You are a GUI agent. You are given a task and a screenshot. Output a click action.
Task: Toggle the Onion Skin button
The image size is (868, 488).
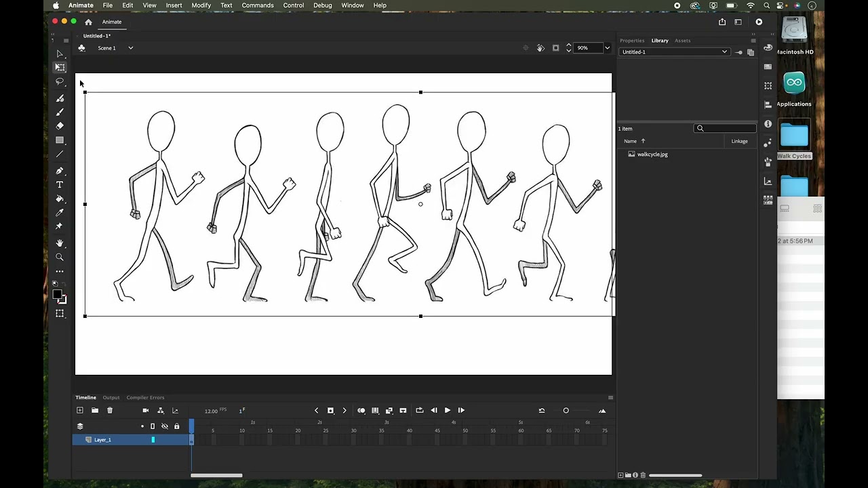pyautogui.click(x=361, y=410)
